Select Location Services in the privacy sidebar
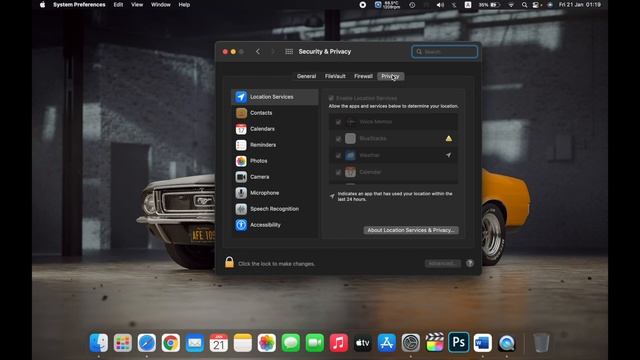The width and height of the screenshot is (640, 360). coord(275,97)
